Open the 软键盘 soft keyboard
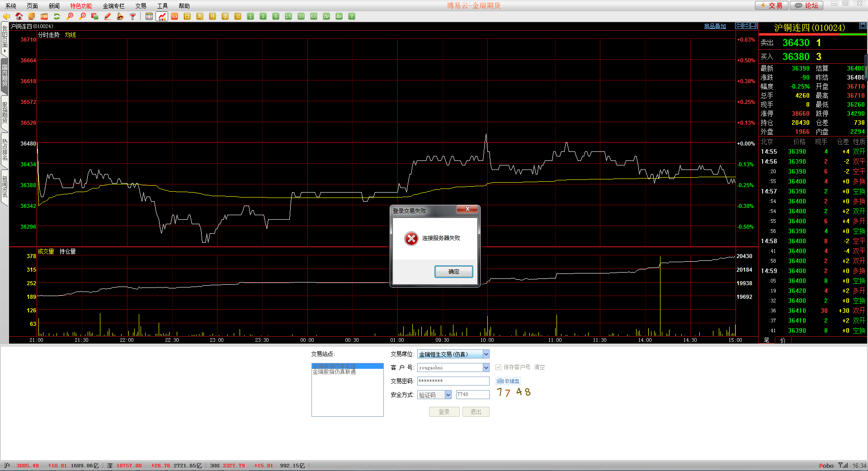Viewport: 868px width, 471px height. tap(508, 381)
